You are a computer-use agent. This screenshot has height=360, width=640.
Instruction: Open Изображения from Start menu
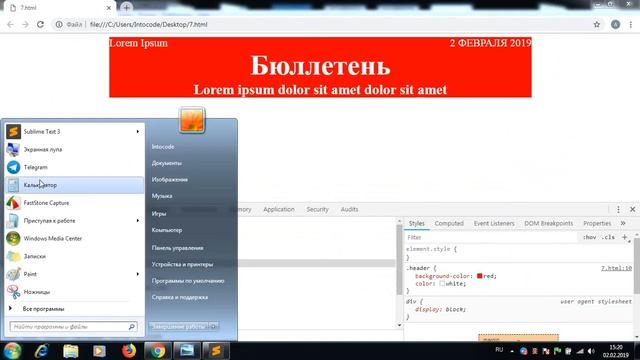point(170,180)
